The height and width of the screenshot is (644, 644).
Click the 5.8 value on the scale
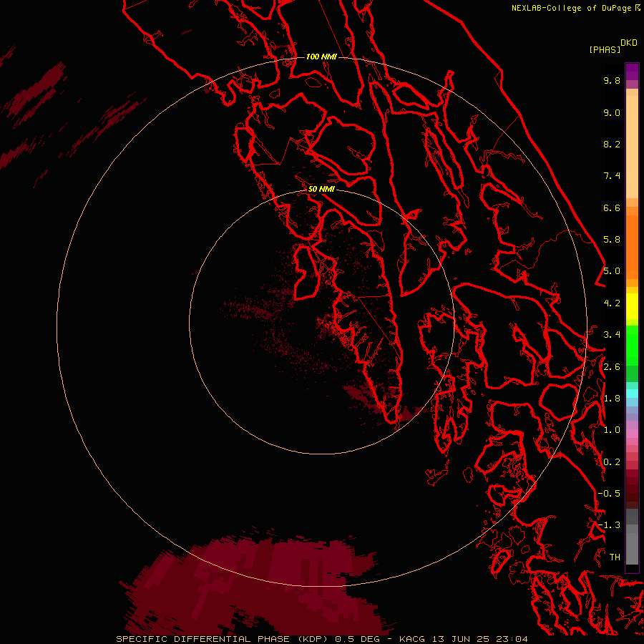612,240
